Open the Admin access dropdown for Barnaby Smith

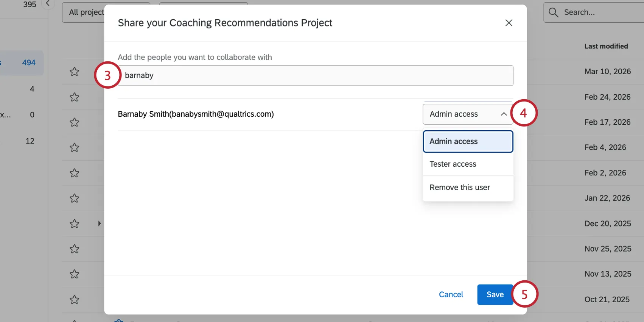click(x=468, y=114)
